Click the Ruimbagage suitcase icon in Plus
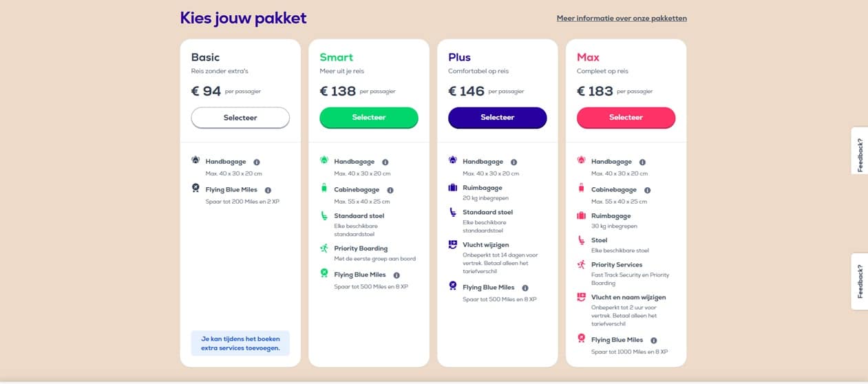868x384 pixels. (x=453, y=188)
